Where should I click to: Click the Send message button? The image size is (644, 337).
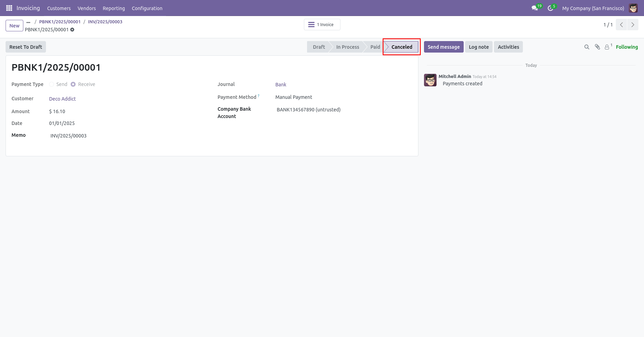click(443, 47)
